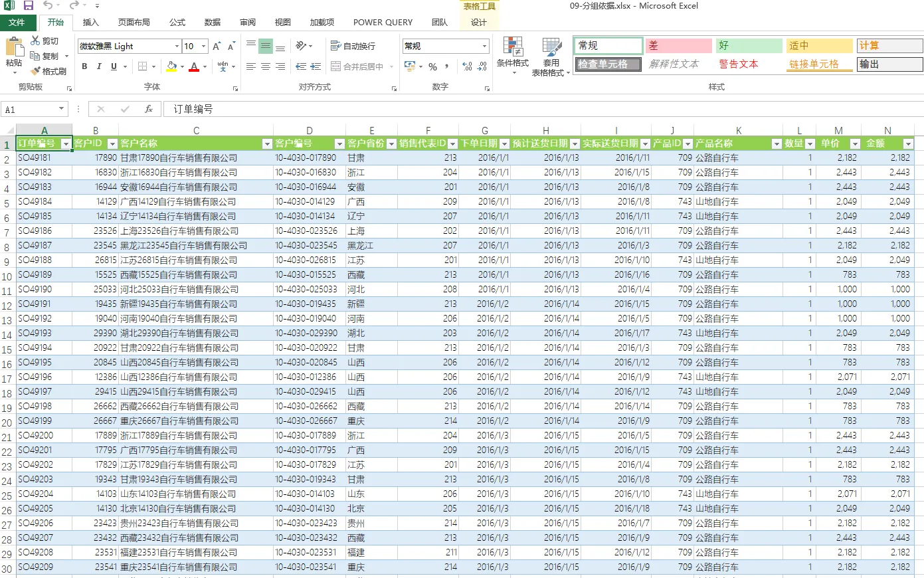Open the 文件 (File) tab
This screenshot has height=578, width=924.
[x=17, y=22]
